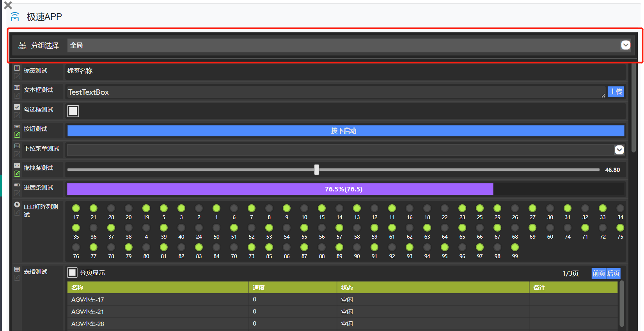This screenshot has width=644, height=331.
Task: Click the 拖拽条测试 slider handle
Action: [317, 170]
